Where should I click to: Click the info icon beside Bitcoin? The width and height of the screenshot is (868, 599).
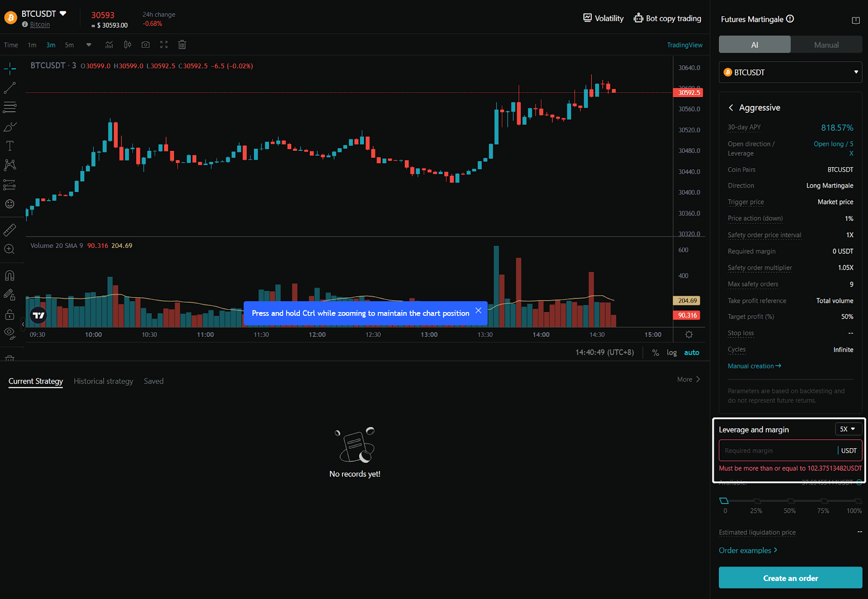25,24
